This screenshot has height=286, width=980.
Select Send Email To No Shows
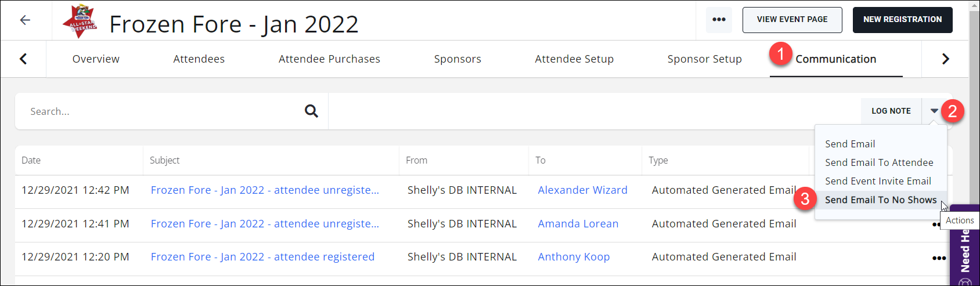click(880, 200)
